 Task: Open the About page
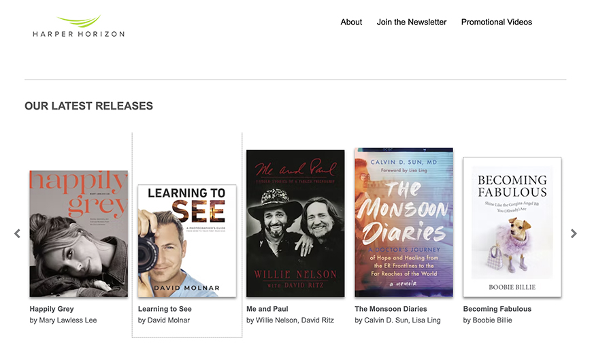(351, 22)
